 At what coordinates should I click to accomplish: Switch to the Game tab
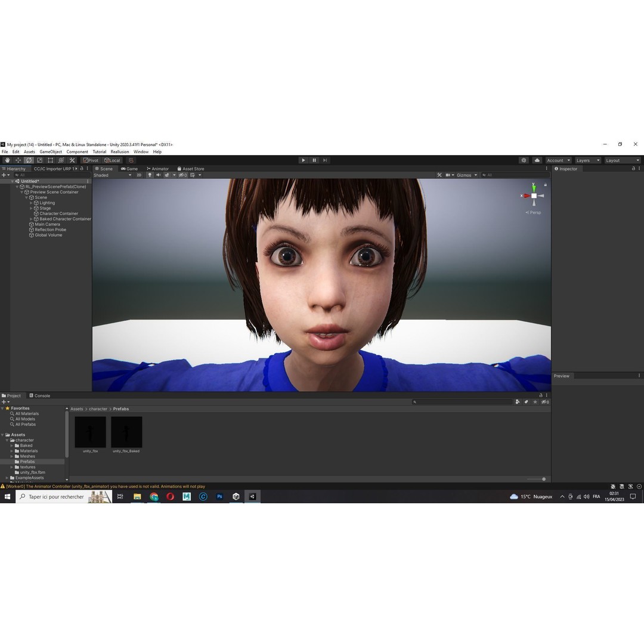pyautogui.click(x=129, y=169)
